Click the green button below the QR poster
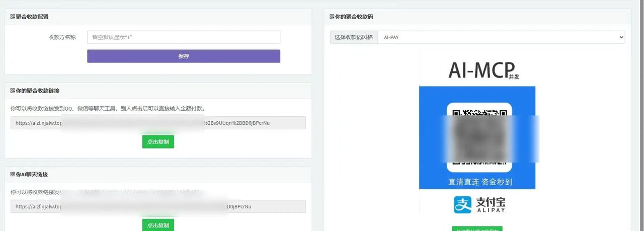The height and width of the screenshot is (231, 644). 477,229
